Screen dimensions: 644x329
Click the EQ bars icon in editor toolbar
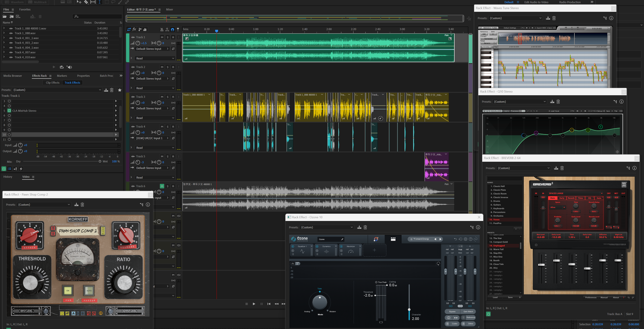(x=145, y=29)
